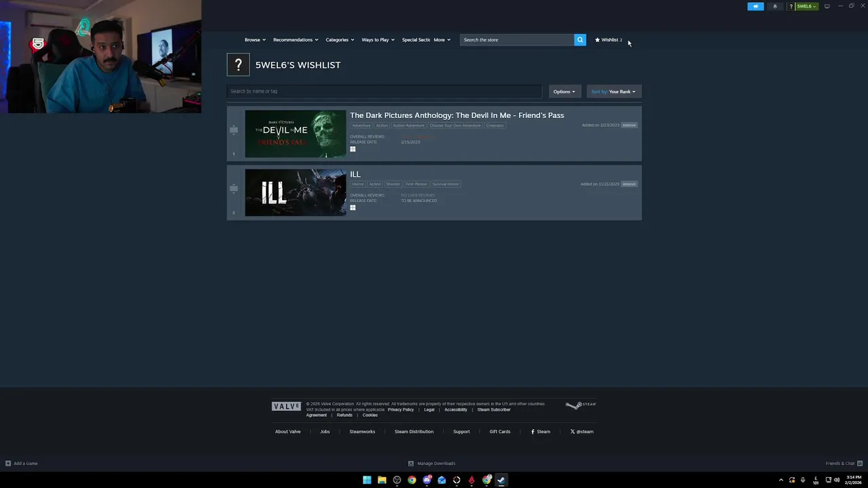Open Manage Downloads in bottom bar
868x488 pixels.
[432, 464]
